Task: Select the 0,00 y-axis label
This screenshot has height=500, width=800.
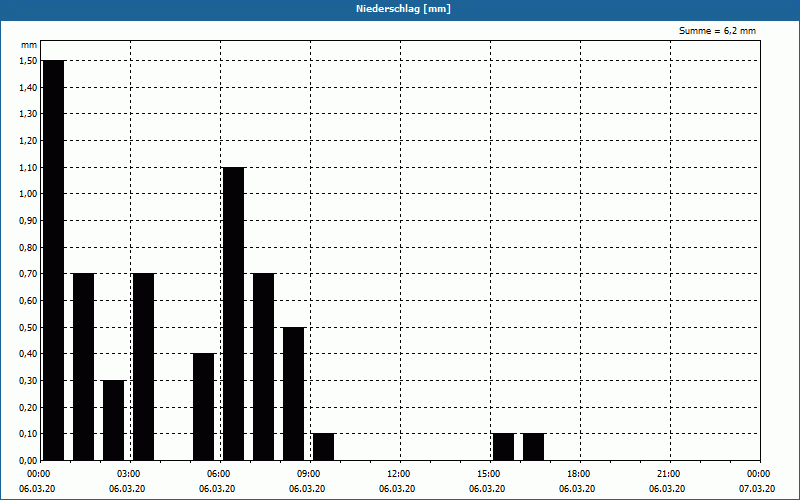Action: (28, 461)
